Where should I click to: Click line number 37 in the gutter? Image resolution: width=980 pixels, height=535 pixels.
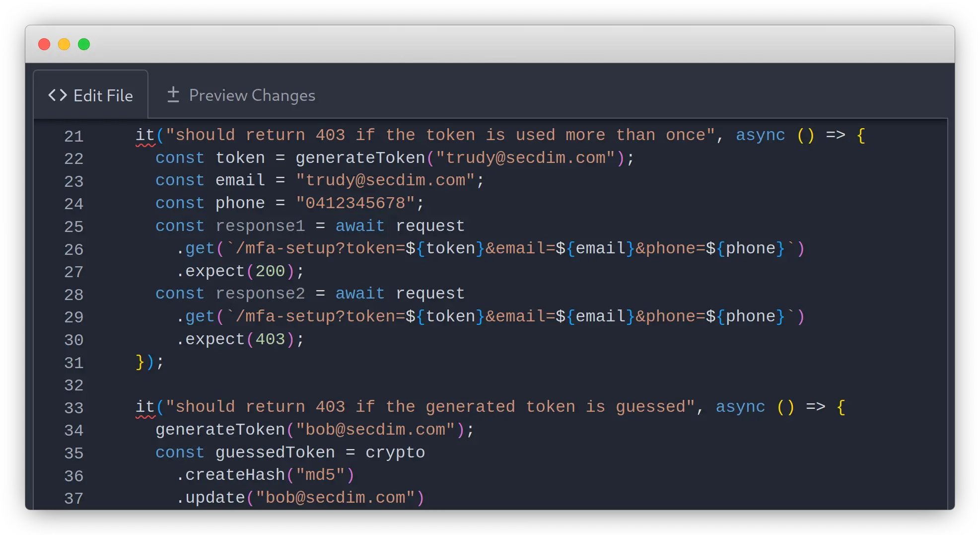point(73,498)
